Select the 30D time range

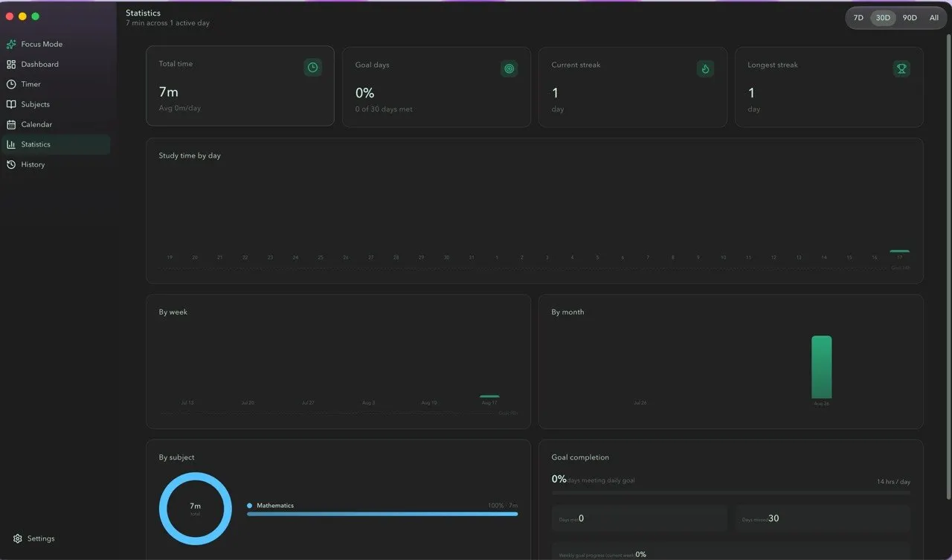(x=883, y=18)
